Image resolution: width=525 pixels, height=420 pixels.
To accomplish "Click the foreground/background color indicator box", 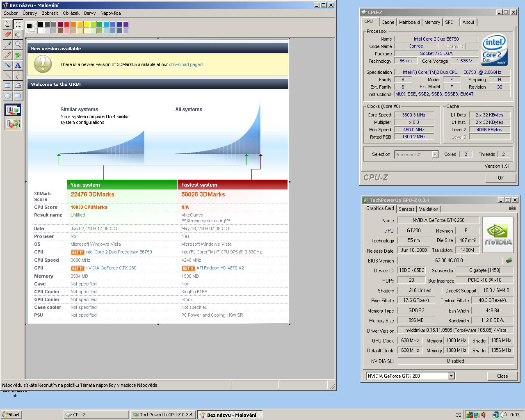I will (x=31, y=27).
